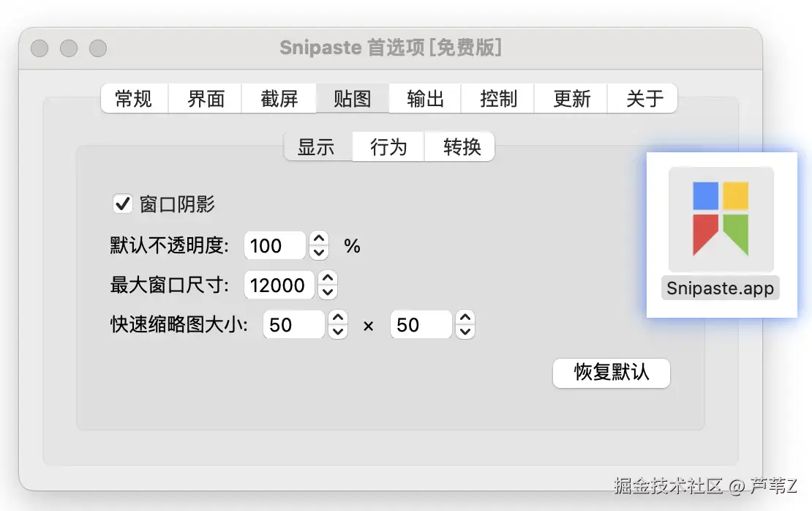Click the 默认不透明度 value field showing 100

coord(274,246)
